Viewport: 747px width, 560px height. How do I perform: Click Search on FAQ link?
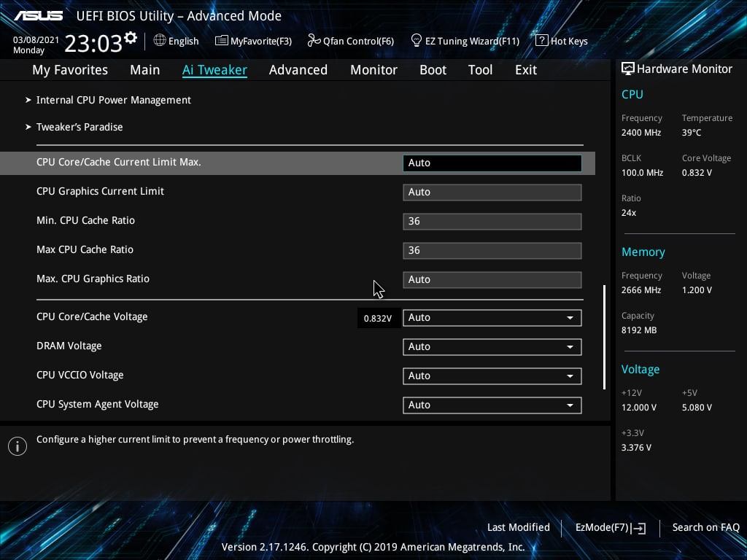coord(705,527)
